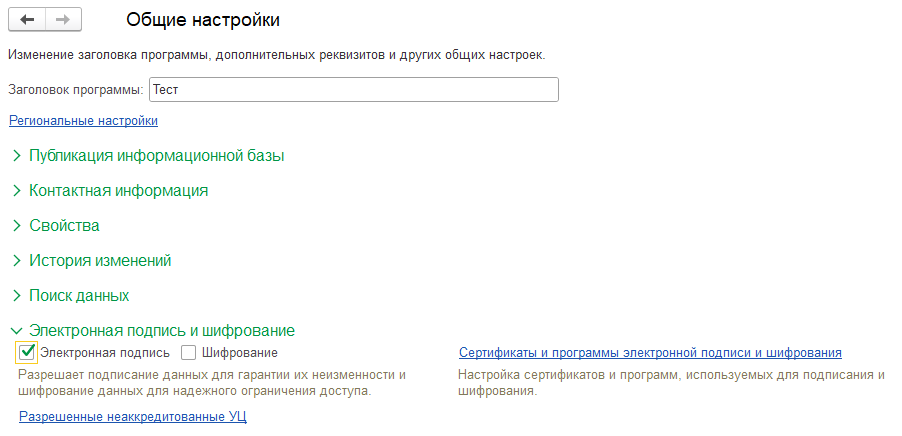Click the Заголовок программы input field
902x436 pixels.
click(x=353, y=90)
